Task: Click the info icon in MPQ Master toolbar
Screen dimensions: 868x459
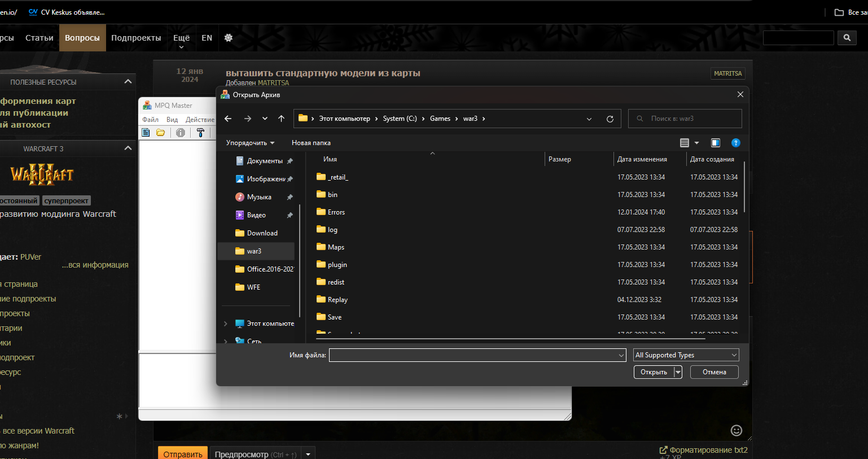Action: pyautogui.click(x=181, y=133)
